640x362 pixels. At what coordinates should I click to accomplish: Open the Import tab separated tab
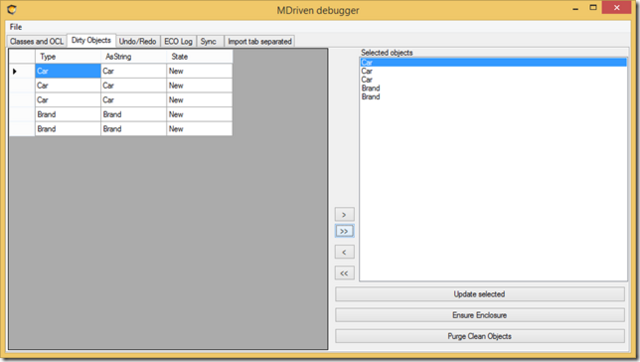pyautogui.click(x=260, y=41)
